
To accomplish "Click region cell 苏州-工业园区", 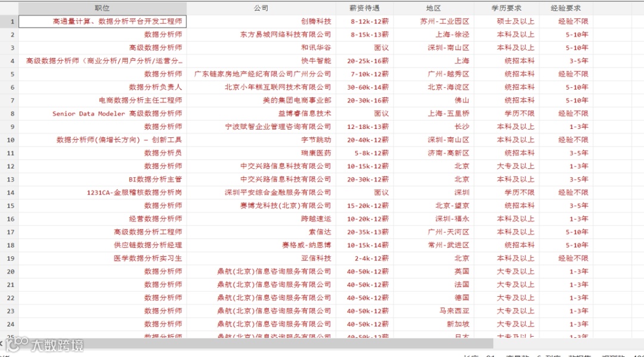I will pyautogui.click(x=434, y=21).
